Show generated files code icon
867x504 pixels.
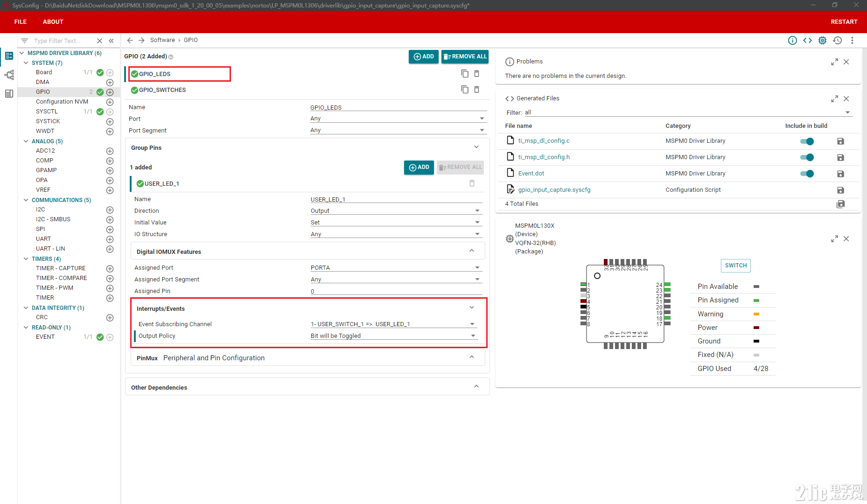pyautogui.click(x=807, y=40)
